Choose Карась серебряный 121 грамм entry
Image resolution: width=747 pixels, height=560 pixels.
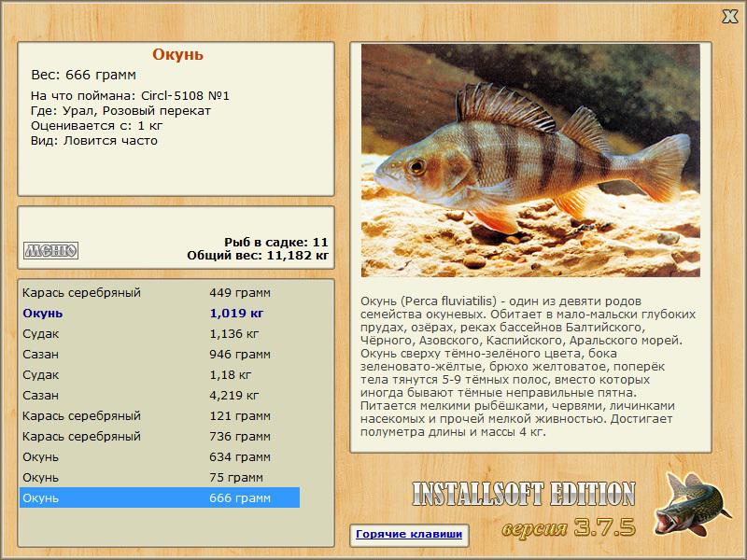[x=160, y=415]
